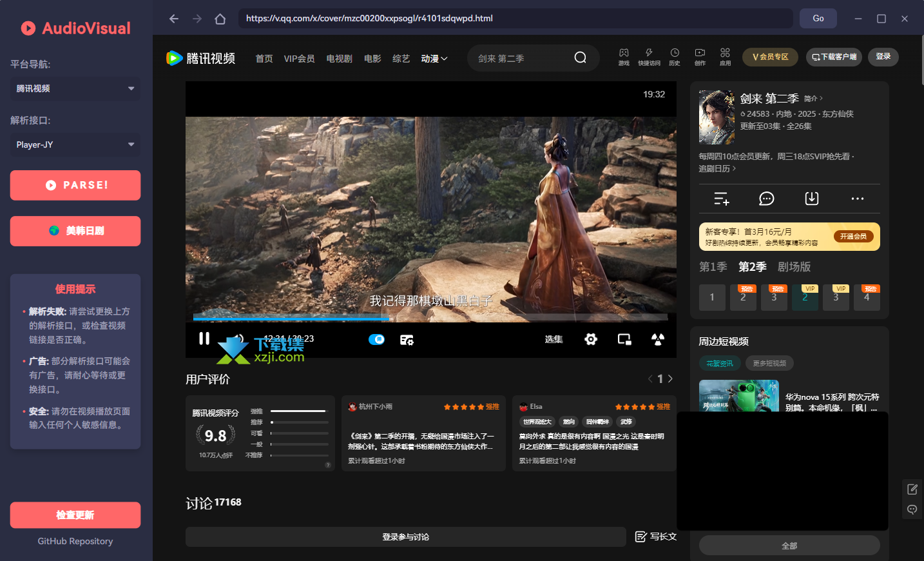Open the Player-JY interface dropdown
Image resolution: width=924 pixels, height=561 pixels.
coord(75,144)
